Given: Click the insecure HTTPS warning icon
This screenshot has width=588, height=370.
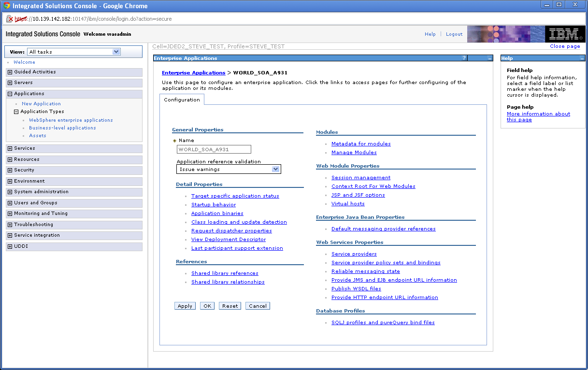Looking at the screenshot, I should click(x=9, y=19).
